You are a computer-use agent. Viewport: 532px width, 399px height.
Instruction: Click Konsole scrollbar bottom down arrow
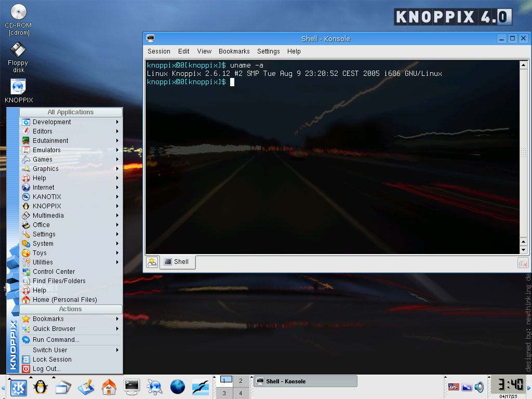[524, 250]
